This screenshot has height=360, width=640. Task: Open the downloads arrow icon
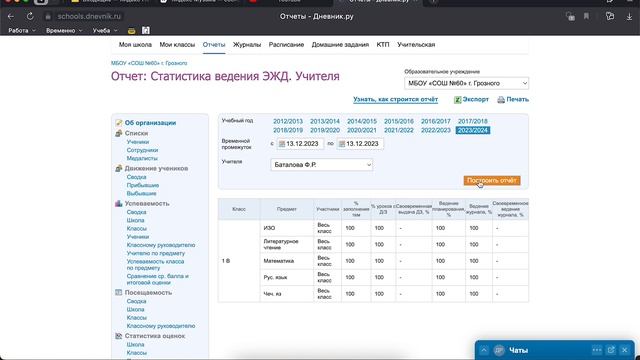tap(629, 17)
